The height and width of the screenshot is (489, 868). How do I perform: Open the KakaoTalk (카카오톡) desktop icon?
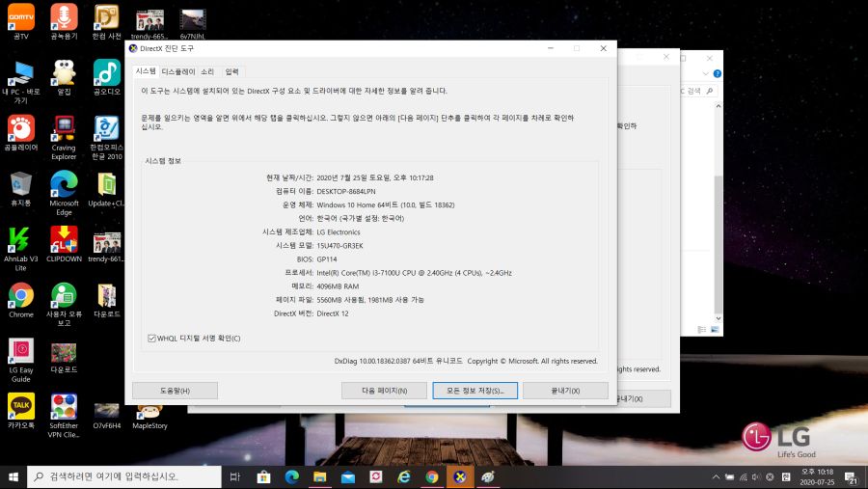tap(21, 411)
